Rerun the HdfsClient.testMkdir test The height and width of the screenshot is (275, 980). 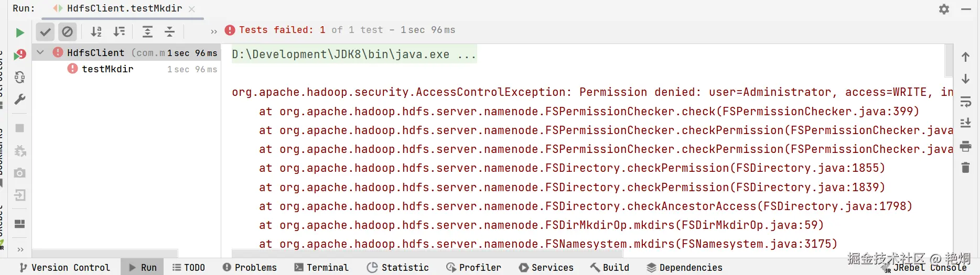(x=20, y=32)
